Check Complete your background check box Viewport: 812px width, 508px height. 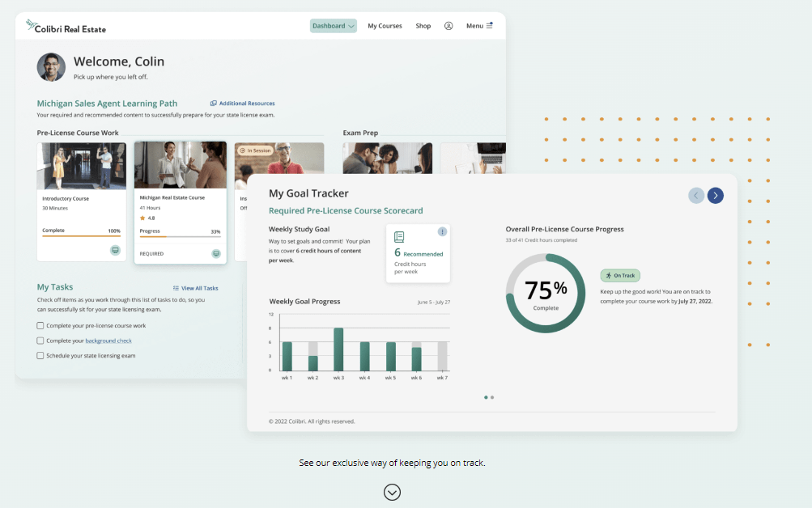click(x=40, y=341)
